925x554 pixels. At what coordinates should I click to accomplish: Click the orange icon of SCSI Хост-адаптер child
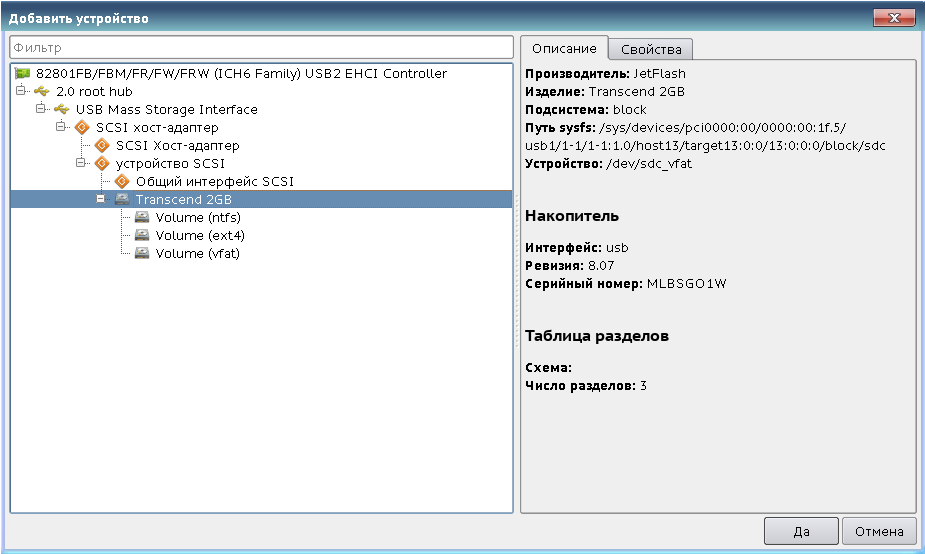[102, 145]
